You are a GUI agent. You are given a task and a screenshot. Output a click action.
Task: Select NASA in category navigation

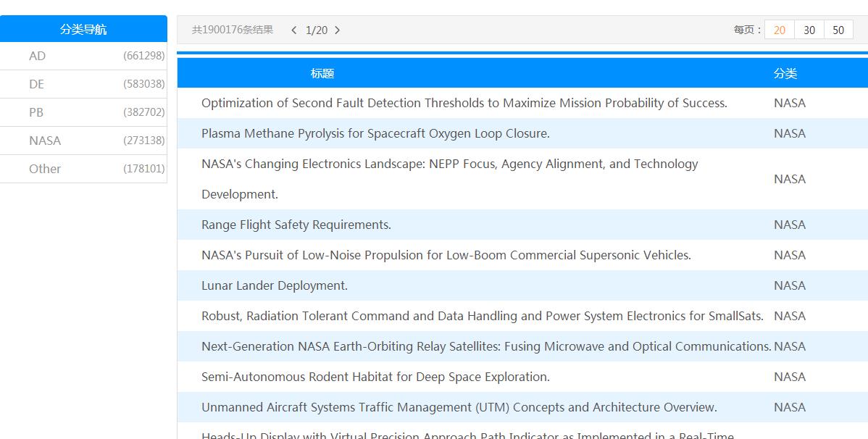click(x=45, y=141)
